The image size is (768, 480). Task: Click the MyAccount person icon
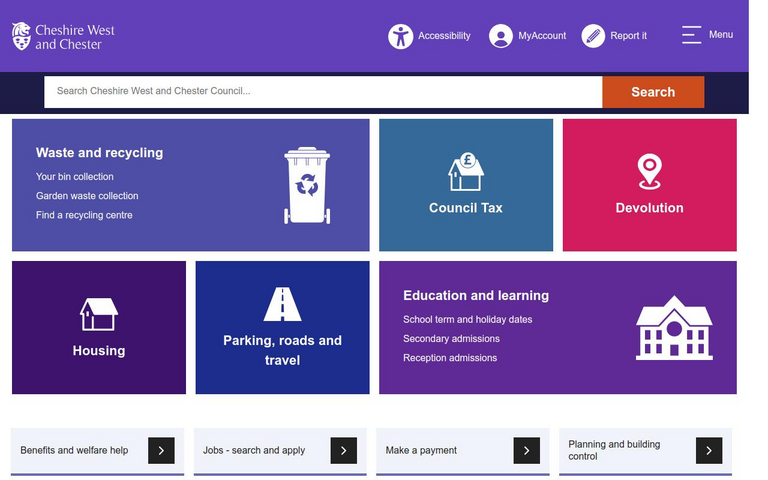coord(501,36)
